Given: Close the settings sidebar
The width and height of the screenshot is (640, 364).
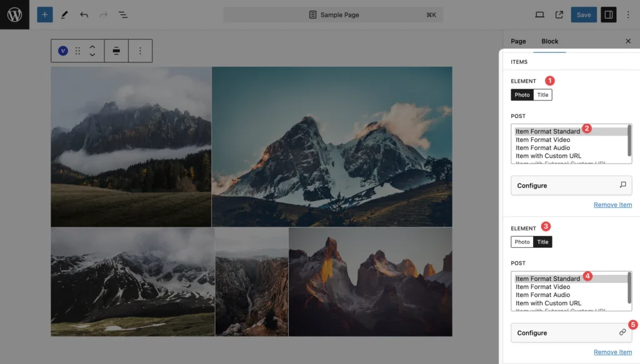Looking at the screenshot, I should (x=628, y=41).
